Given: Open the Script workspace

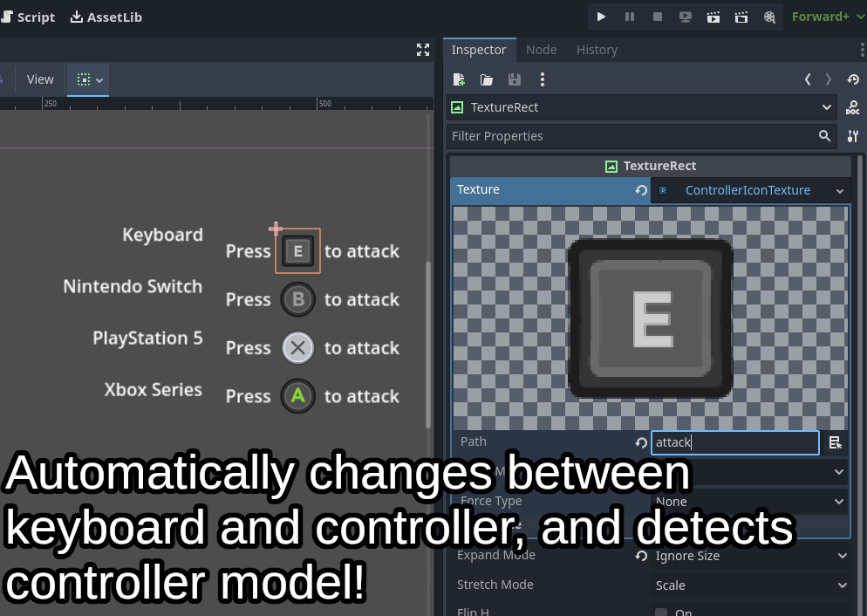Looking at the screenshot, I should click(28, 17).
